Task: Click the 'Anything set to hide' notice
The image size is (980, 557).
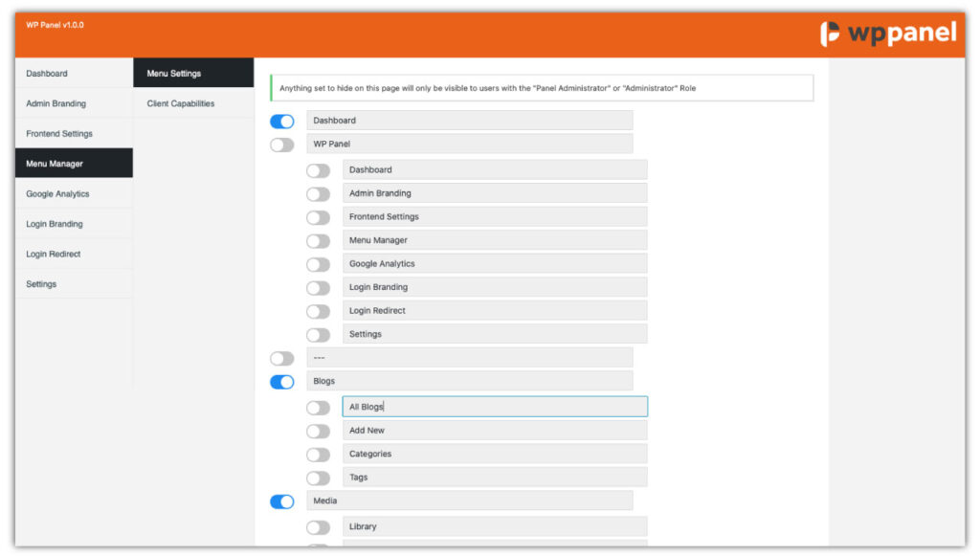Action: pyautogui.click(x=542, y=88)
